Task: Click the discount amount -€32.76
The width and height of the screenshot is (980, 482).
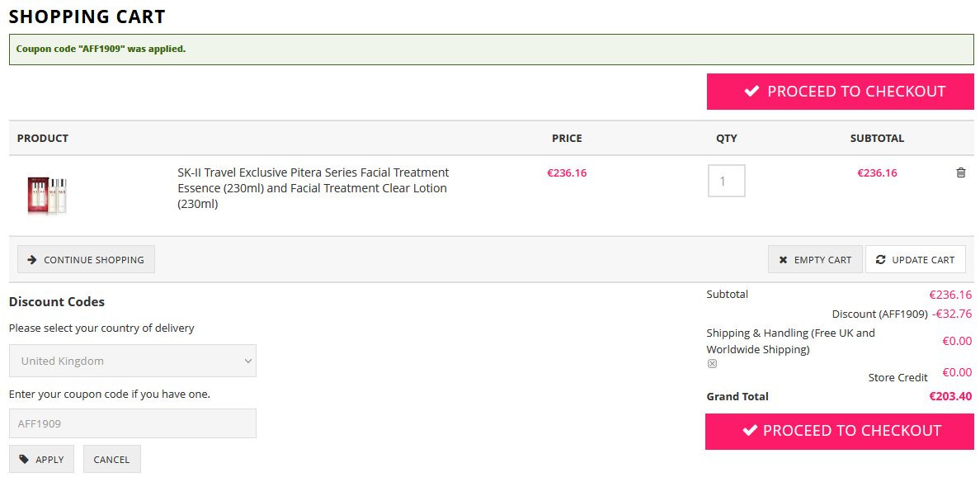Action: click(952, 314)
